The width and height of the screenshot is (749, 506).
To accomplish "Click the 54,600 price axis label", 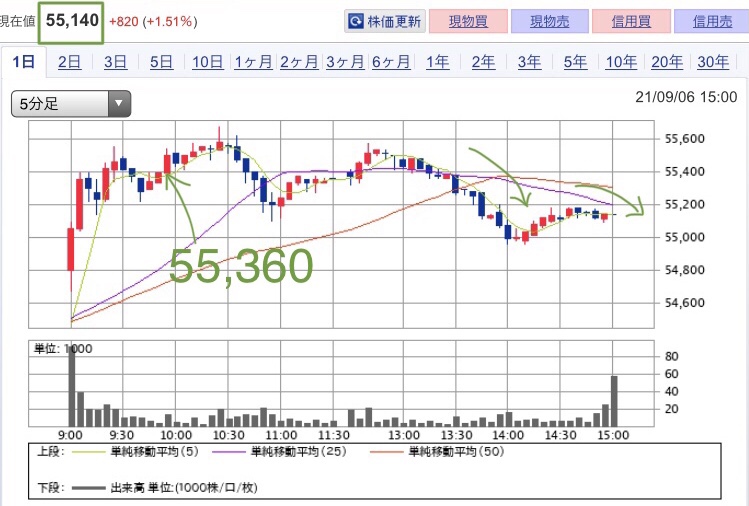I will (685, 302).
